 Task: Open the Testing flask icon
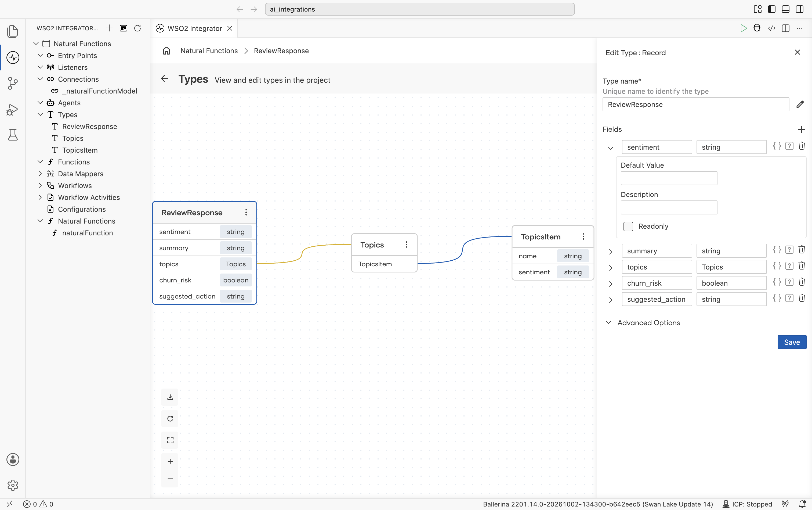click(x=13, y=135)
